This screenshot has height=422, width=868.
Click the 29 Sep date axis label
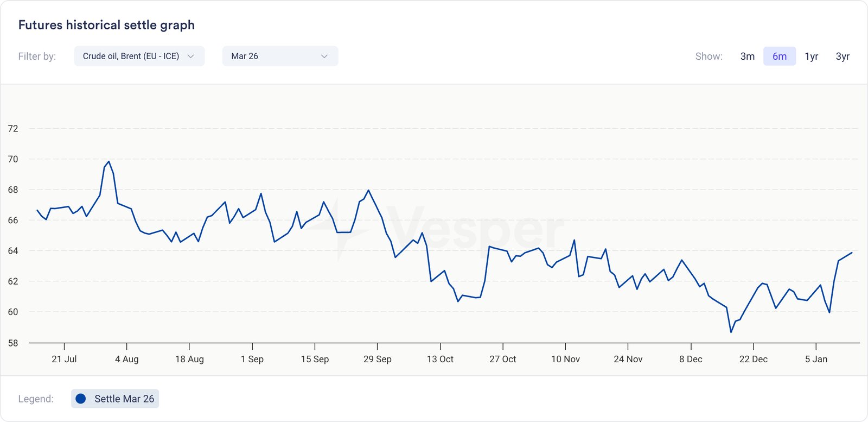click(377, 359)
